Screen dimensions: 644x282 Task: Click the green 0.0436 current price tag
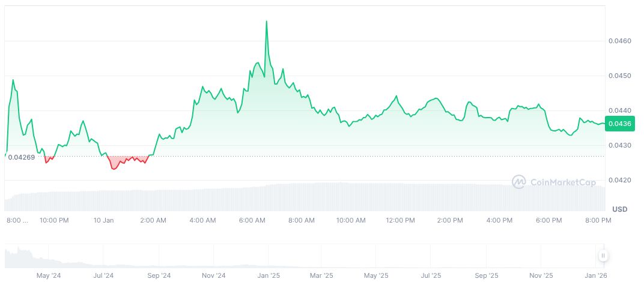[x=619, y=124]
